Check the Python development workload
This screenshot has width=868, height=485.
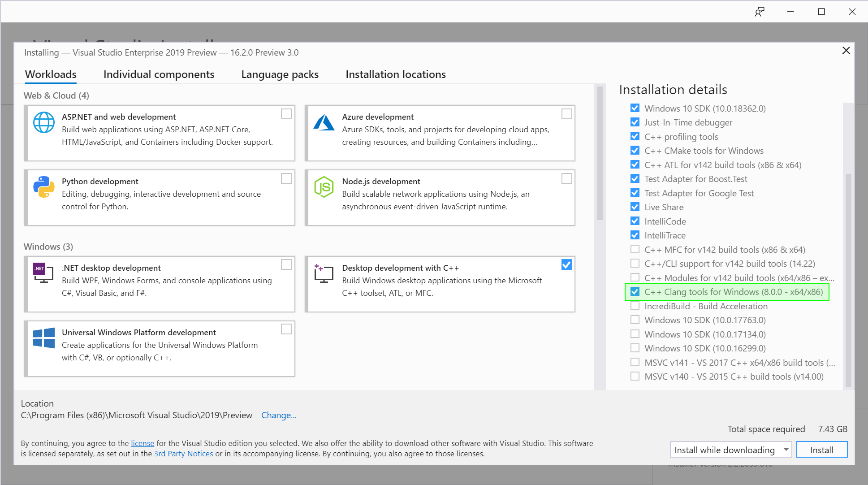click(x=286, y=178)
